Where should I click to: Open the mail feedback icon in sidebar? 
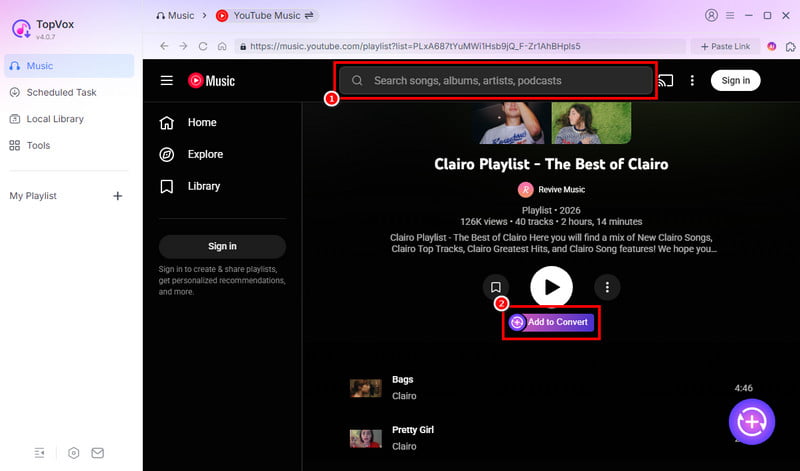[x=98, y=453]
